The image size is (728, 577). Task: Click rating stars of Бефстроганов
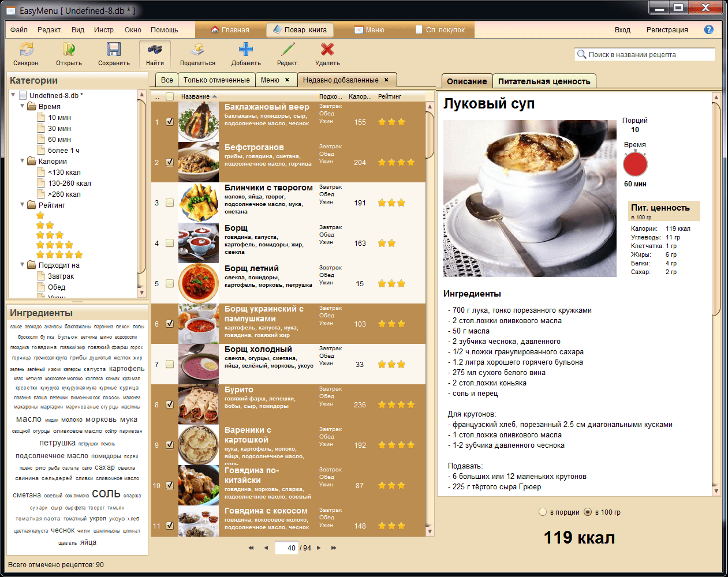[x=396, y=162]
